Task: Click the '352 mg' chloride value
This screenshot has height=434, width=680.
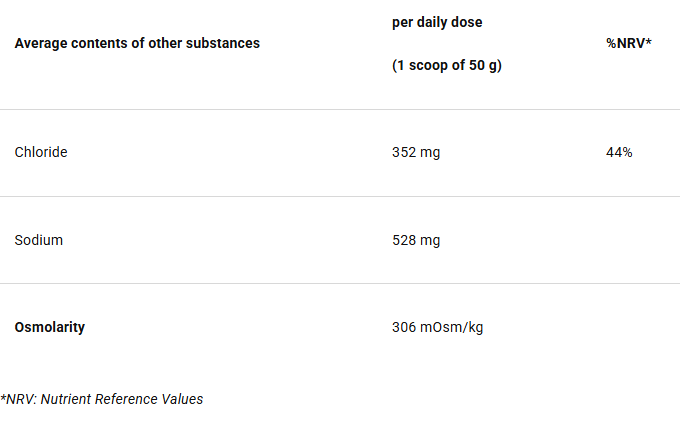Action: (x=416, y=153)
